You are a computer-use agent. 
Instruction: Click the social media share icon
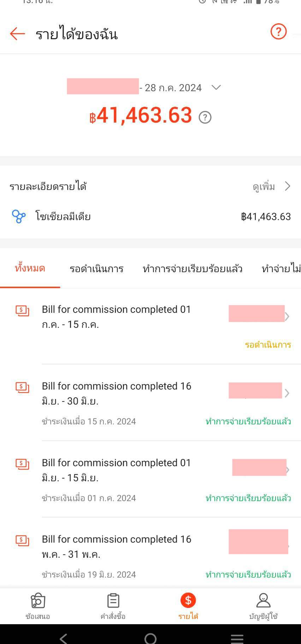[x=19, y=216]
